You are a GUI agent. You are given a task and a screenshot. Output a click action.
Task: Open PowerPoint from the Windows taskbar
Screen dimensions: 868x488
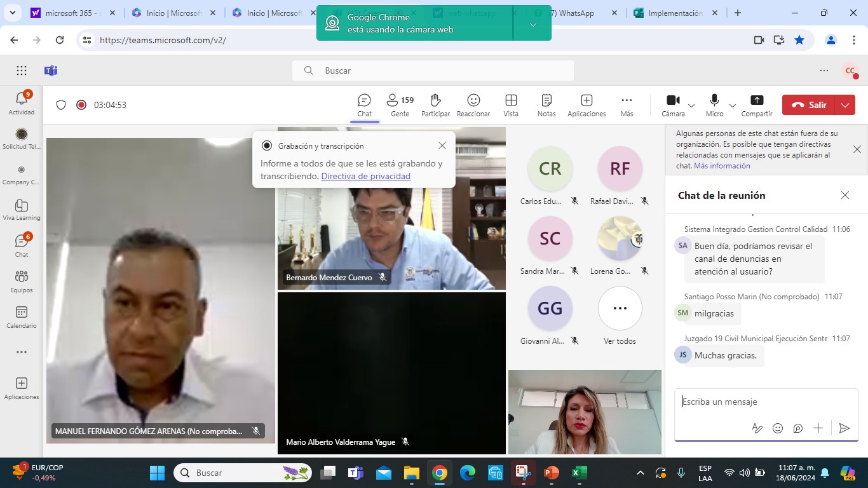pos(550,473)
